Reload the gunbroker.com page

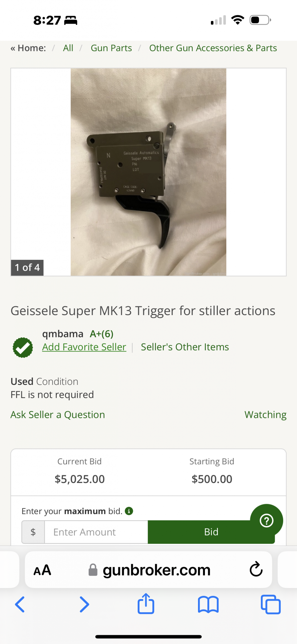coord(256,569)
